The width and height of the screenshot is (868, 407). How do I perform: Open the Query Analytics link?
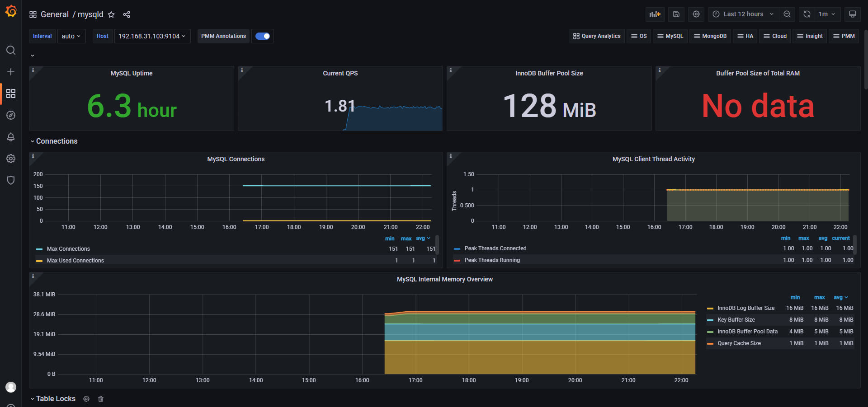pos(596,36)
